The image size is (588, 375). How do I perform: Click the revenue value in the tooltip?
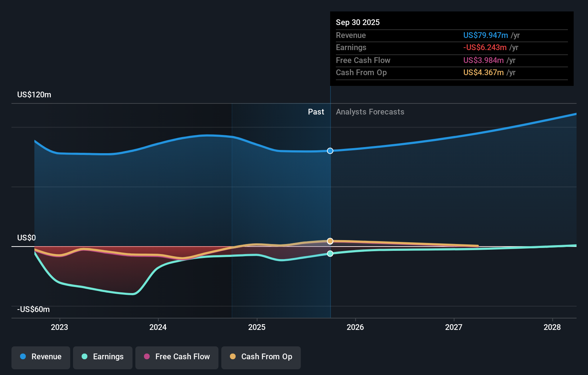coord(486,35)
